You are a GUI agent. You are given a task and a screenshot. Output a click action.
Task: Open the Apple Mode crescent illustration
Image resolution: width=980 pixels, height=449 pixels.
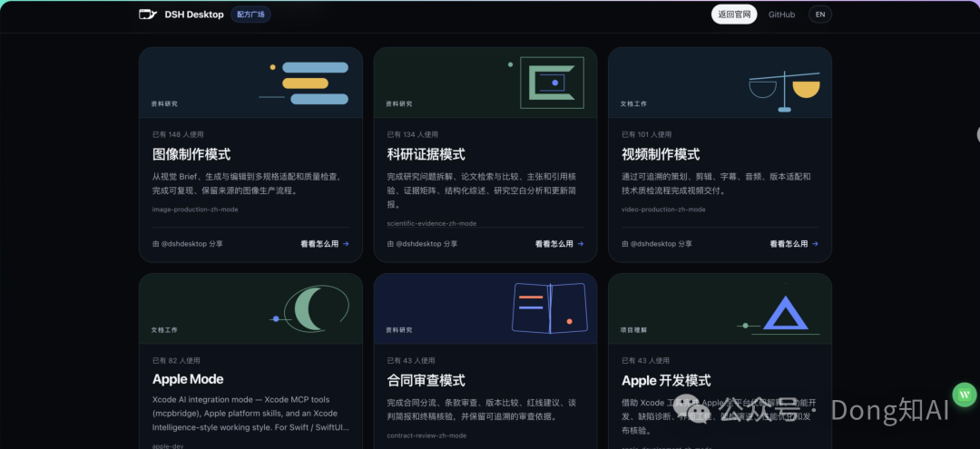coord(310,309)
